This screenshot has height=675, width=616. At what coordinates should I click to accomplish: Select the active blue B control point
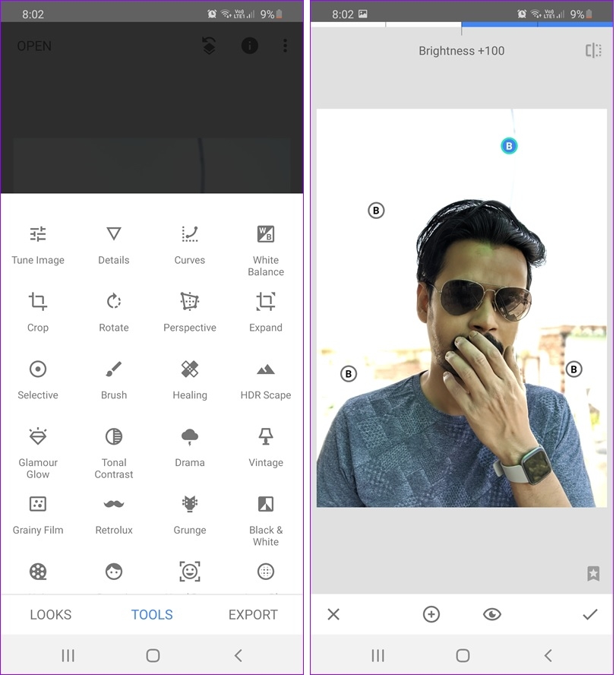click(x=509, y=146)
